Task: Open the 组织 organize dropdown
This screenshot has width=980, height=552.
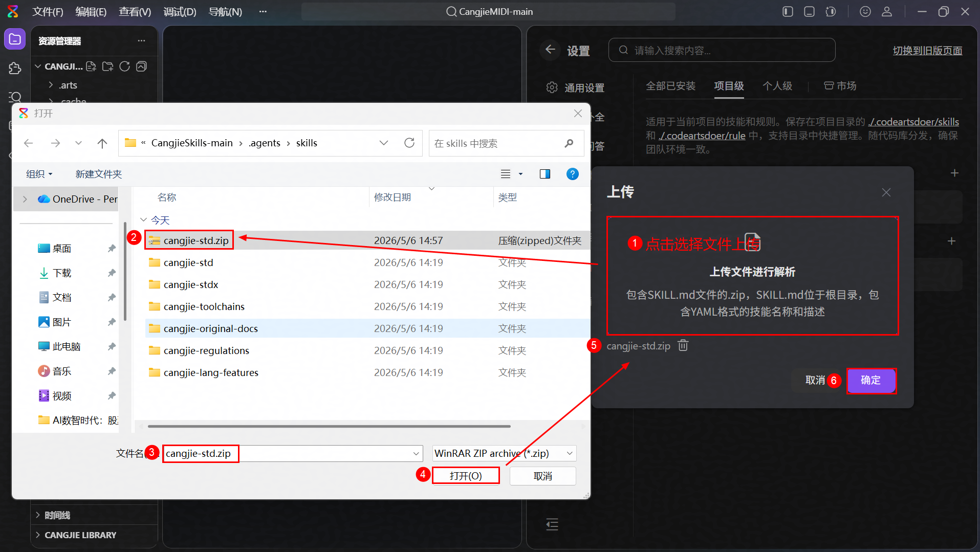Action: click(39, 174)
